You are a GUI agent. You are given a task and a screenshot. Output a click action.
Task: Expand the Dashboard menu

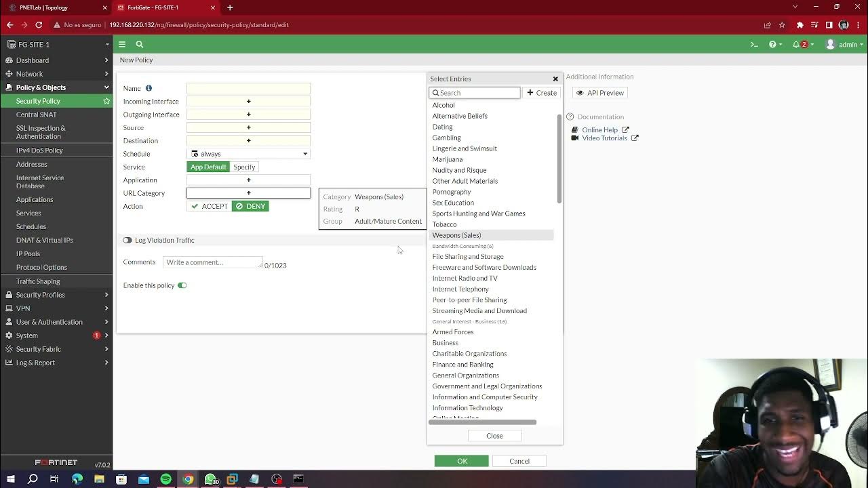(56, 60)
